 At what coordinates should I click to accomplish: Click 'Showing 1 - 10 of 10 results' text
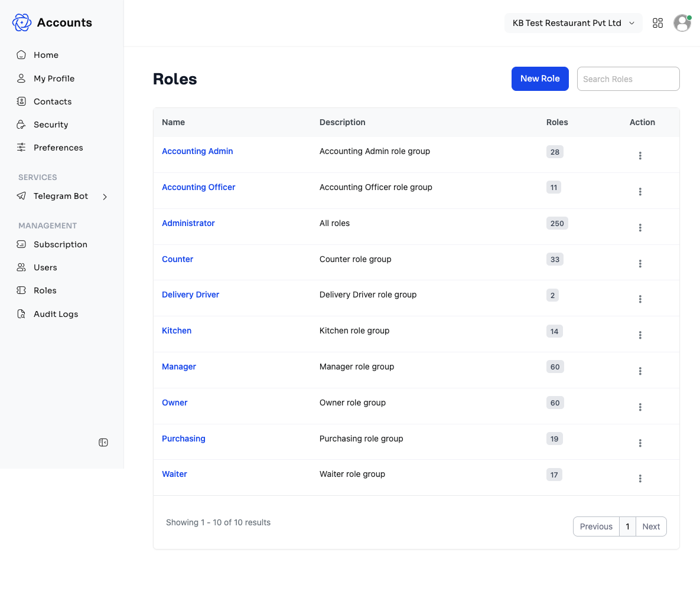(x=219, y=522)
